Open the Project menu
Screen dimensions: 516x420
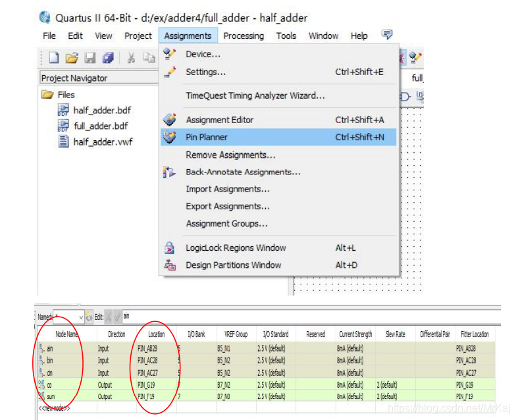click(x=138, y=36)
